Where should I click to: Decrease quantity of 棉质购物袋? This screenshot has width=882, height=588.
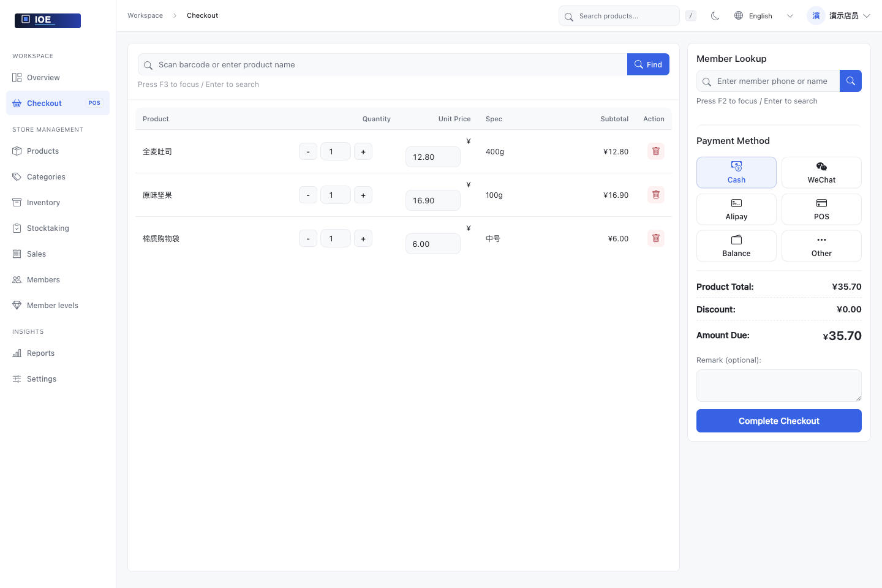click(x=308, y=239)
